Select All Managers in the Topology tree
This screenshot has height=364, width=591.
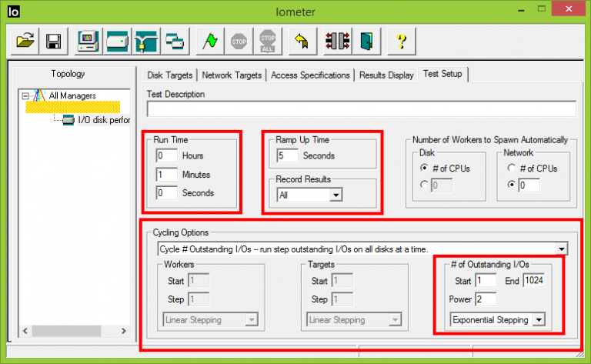click(72, 96)
